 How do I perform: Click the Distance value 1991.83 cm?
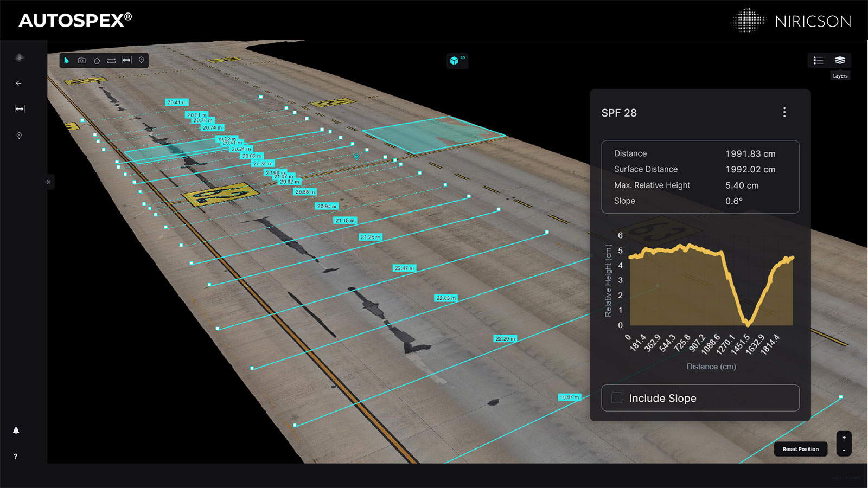click(750, 154)
